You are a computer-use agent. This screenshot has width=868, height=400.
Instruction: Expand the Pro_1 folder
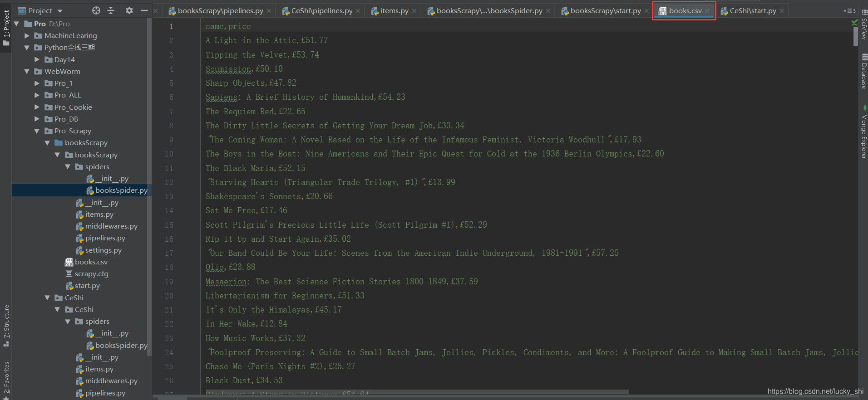pyautogui.click(x=37, y=83)
